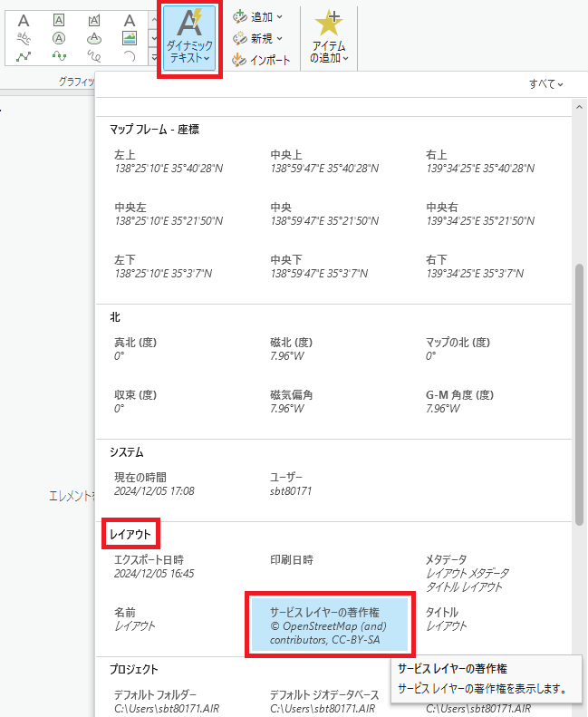
Task: Click the gallery list scrollbar thumb
Action: pyautogui.click(x=579, y=394)
